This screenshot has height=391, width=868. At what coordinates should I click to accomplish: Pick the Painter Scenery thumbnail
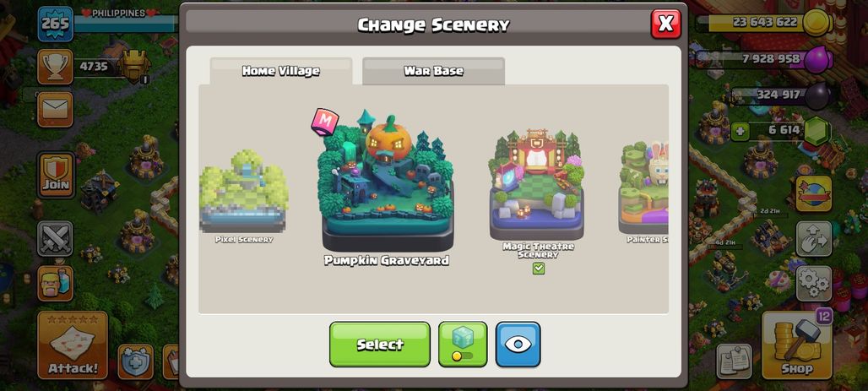[643, 191]
